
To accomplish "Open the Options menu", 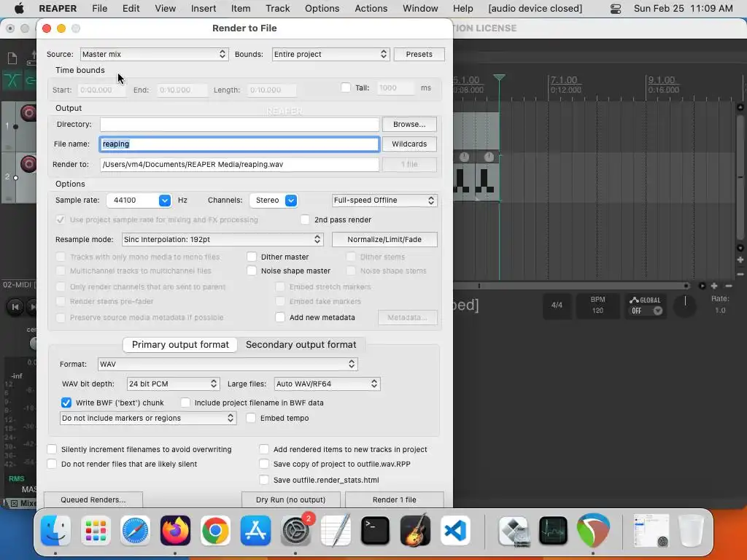I will 322,9.
